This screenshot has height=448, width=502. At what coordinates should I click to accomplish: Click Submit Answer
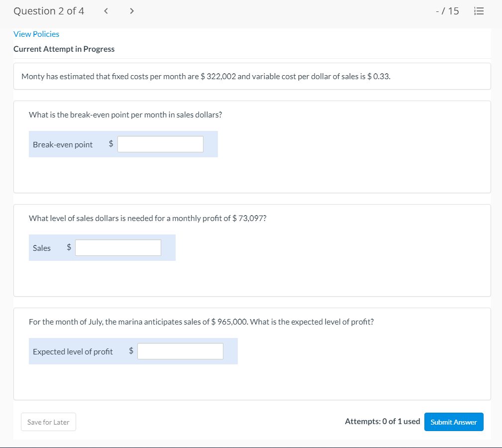click(453, 422)
